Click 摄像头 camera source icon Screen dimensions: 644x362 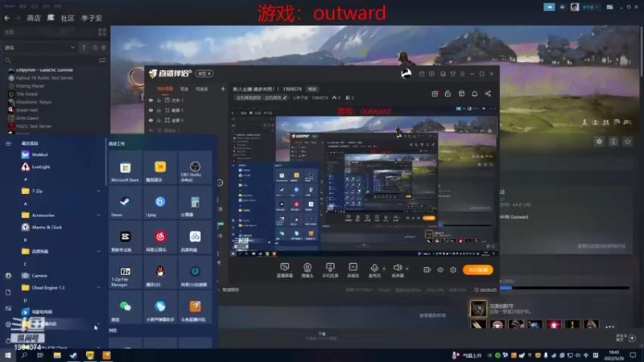[x=308, y=270]
